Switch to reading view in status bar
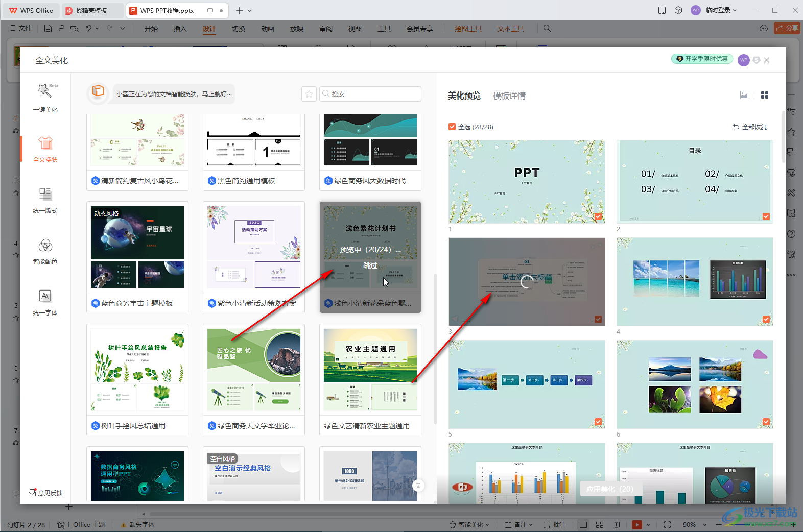Image resolution: width=803 pixels, height=532 pixels. click(617, 524)
